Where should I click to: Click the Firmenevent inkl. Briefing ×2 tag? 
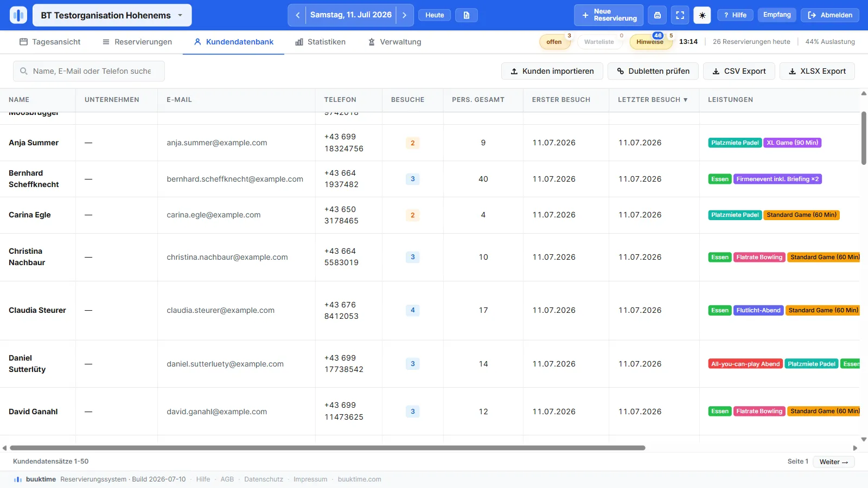click(x=777, y=179)
